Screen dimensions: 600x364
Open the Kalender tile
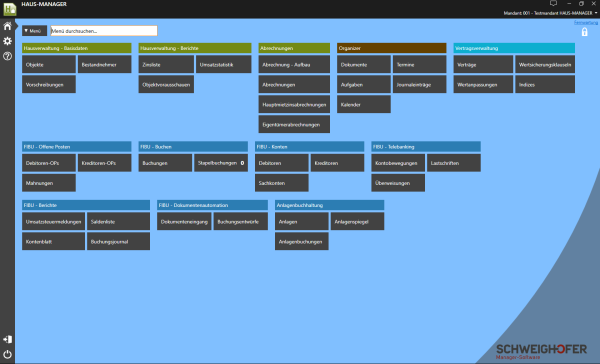(364, 104)
